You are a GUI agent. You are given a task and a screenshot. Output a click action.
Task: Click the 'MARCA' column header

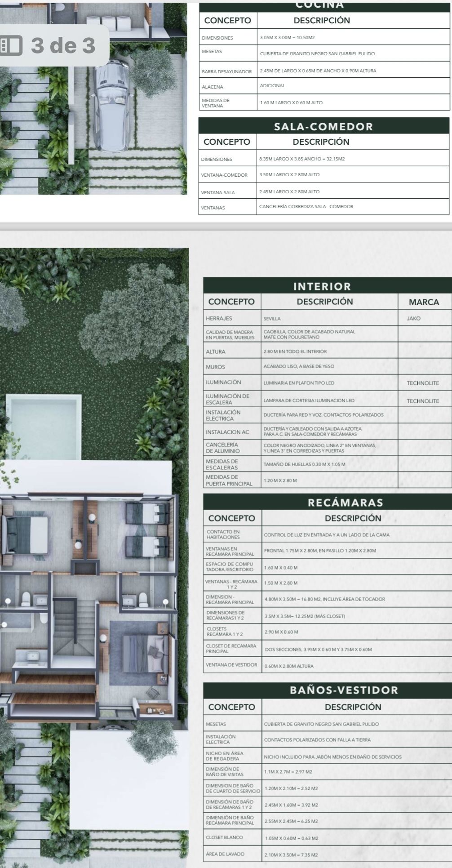pyautogui.click(x=424, y=302)
